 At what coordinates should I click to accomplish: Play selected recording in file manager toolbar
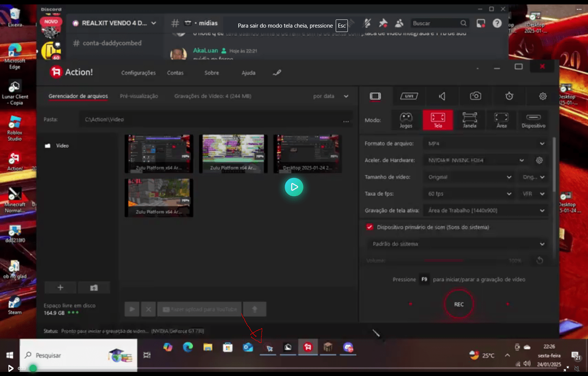pos(132,309)
